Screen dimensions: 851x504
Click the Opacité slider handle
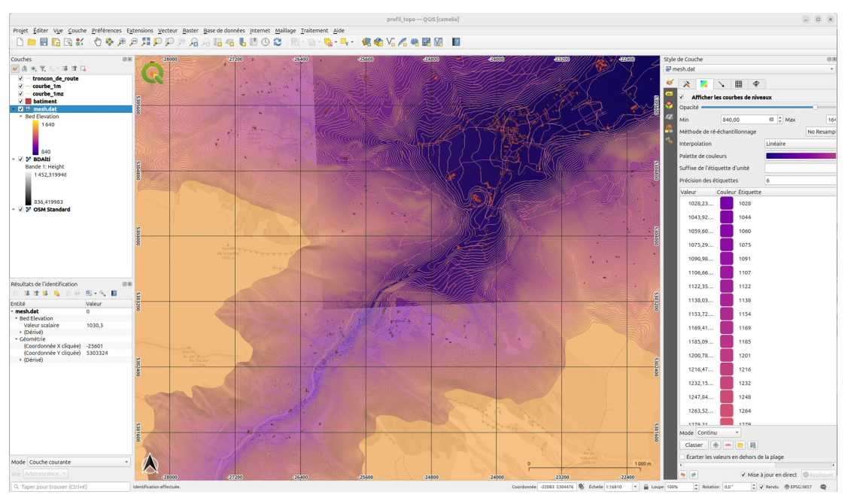(815, 108)
